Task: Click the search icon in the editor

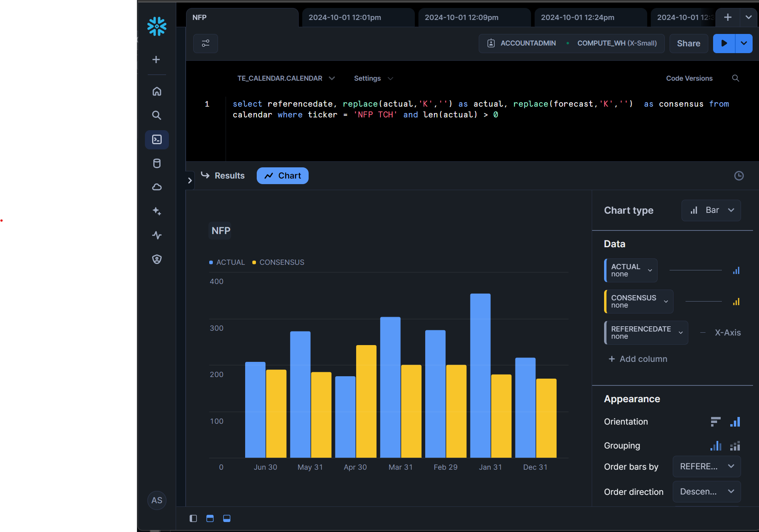Action: point(735,78)
